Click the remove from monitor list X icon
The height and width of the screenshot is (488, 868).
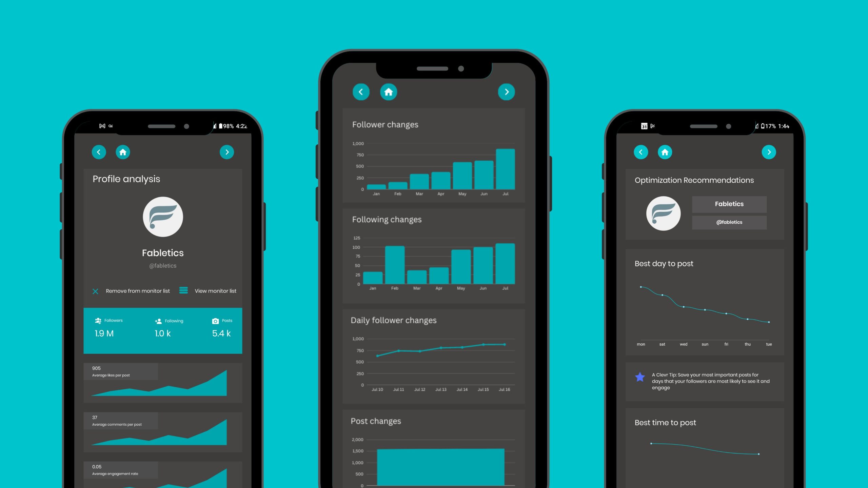click(95, 291)
